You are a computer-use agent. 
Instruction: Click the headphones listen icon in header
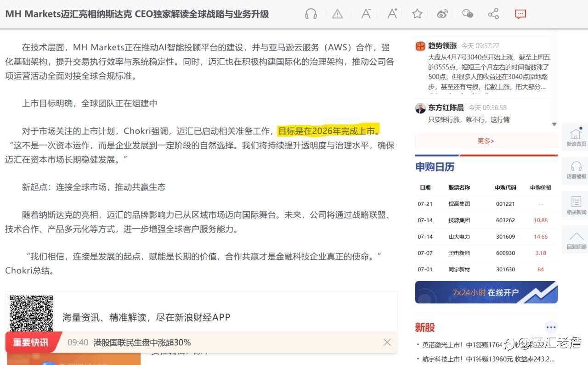[x=311, y=14]
